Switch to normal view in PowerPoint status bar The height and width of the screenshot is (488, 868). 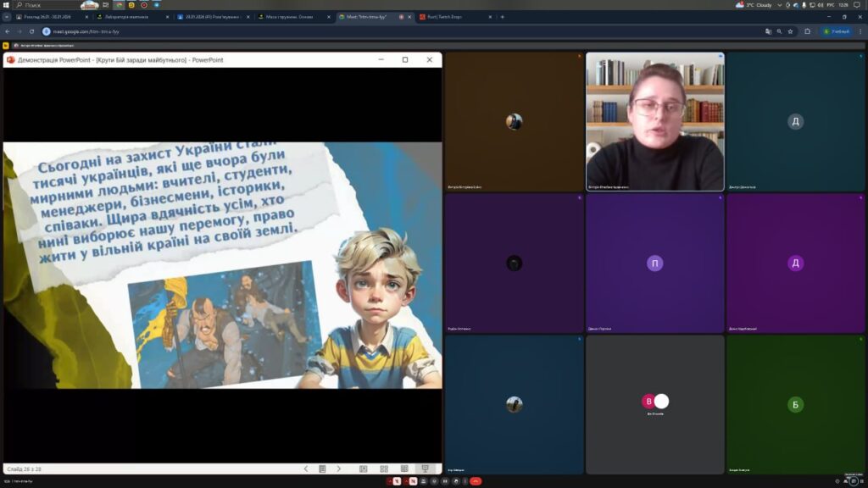[364, 469]
